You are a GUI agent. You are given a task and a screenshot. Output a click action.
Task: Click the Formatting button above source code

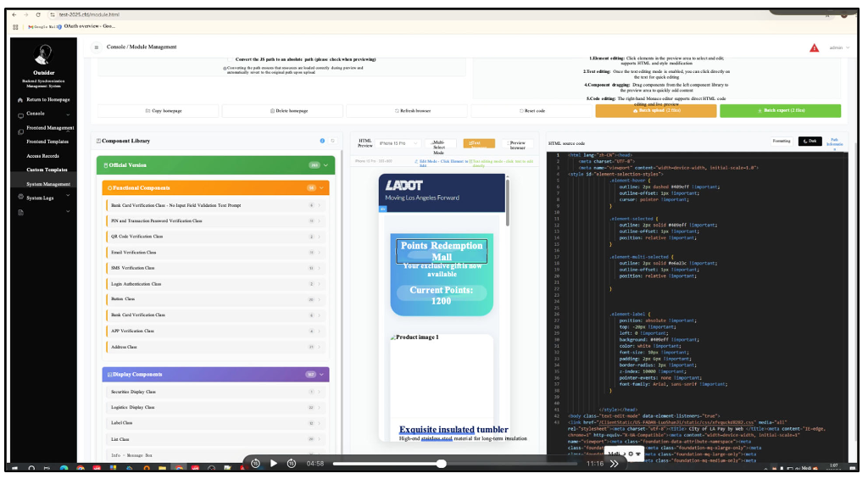[x=781, y=142]
